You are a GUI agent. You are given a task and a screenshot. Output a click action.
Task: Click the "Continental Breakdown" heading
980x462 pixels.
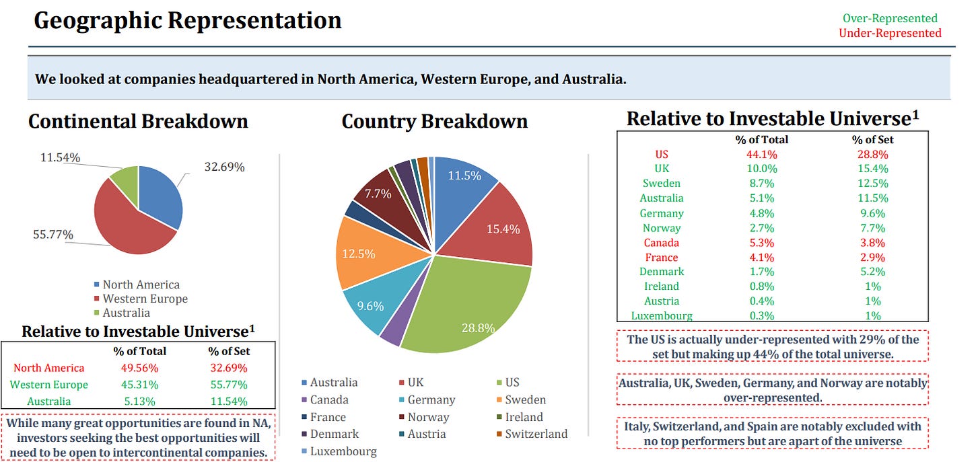coord(138,121)
